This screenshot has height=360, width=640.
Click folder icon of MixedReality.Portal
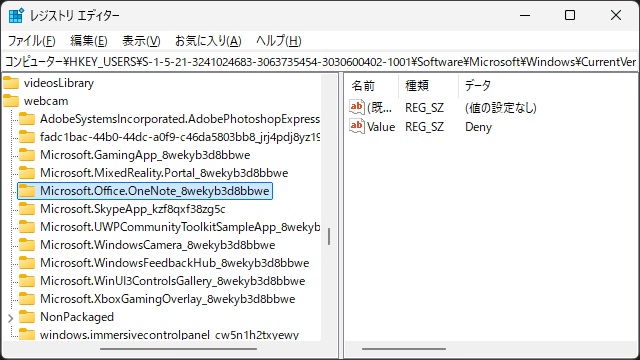coord(27,173)
